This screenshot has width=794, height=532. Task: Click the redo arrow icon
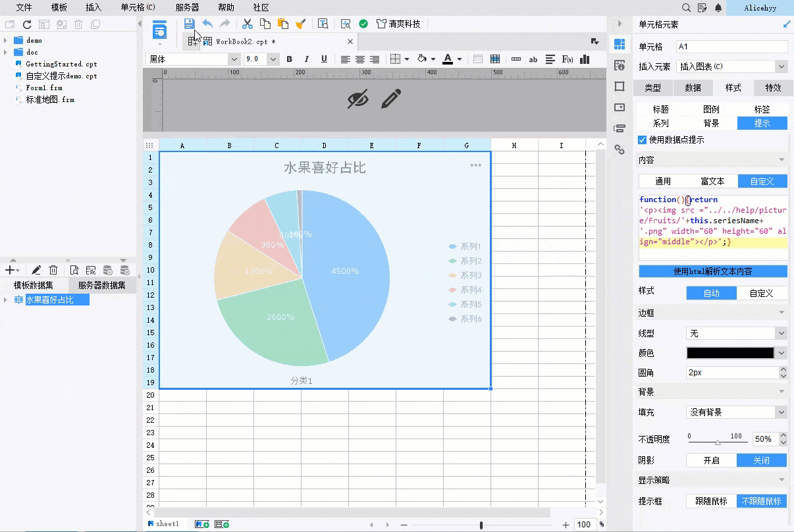tap(225, 24)
